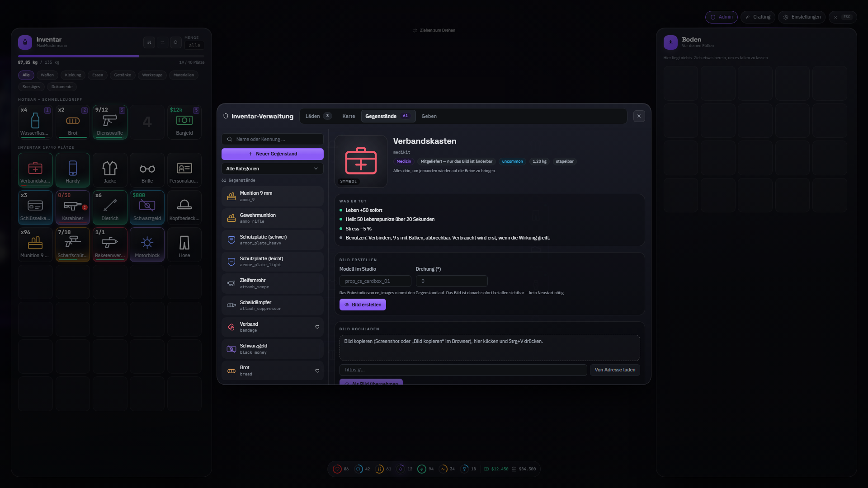Click the Bargeld hotbar slot
The image size is (868, 488).
[184, 122]
